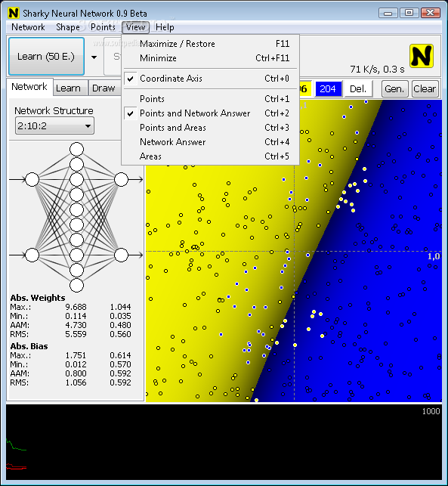Close the Sharky Neural Network window
Screen dimensions: 448x486
point(430,13)
